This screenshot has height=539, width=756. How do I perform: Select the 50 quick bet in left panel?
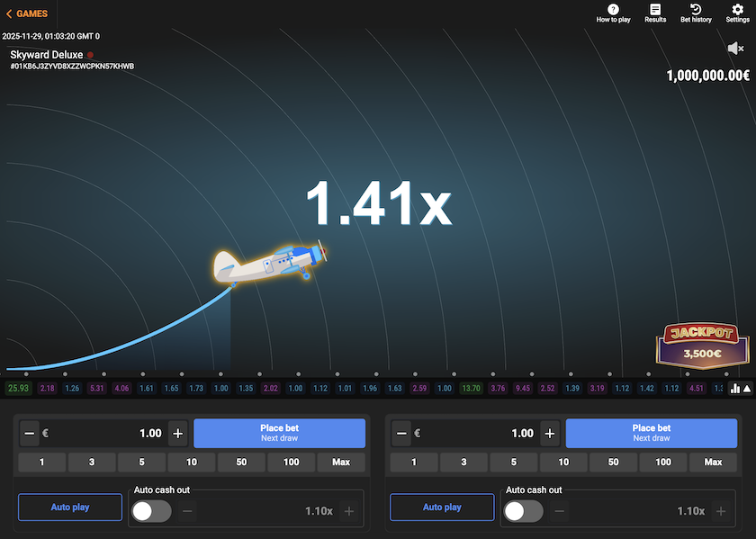point(241,463)
